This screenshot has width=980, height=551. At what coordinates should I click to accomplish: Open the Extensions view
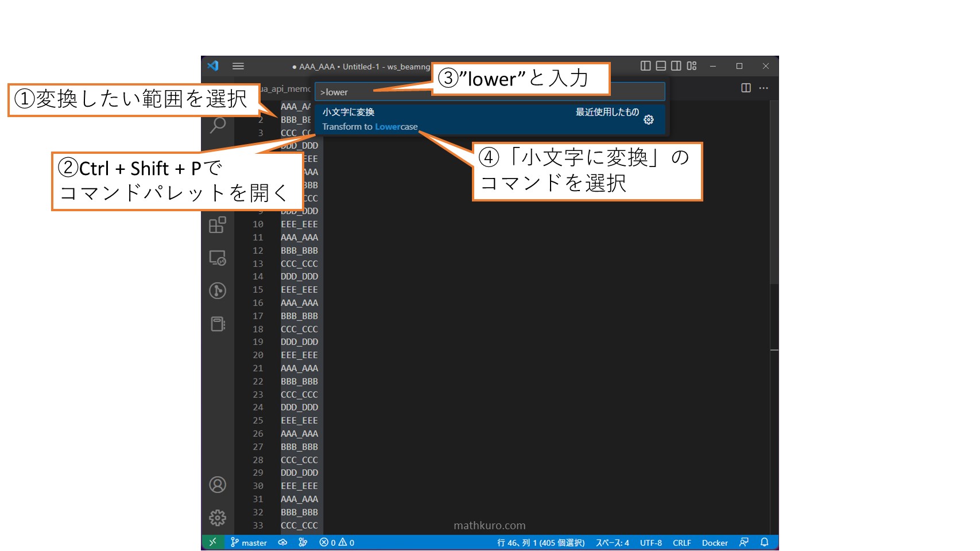click(x=218, y=225)
